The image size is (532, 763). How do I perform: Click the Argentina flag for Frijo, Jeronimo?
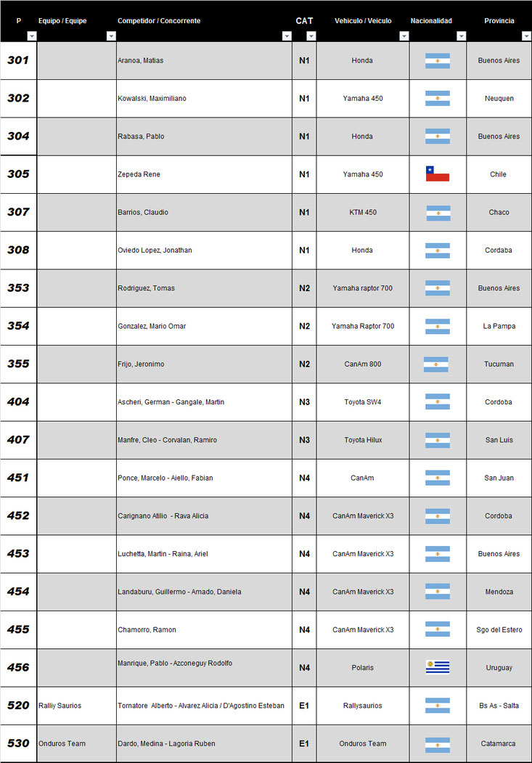pyautogui.click(x=435, y=364)
